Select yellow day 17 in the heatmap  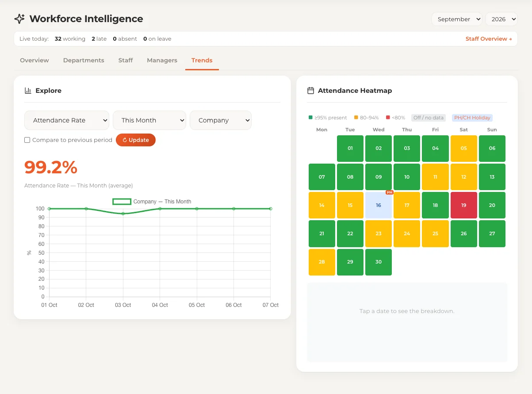407,205
